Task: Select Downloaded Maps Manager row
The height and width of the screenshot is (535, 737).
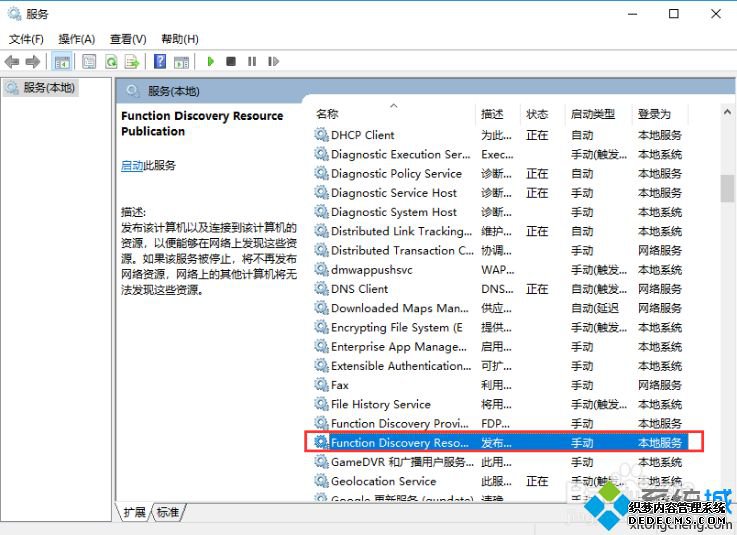Action: coord(500,308)
